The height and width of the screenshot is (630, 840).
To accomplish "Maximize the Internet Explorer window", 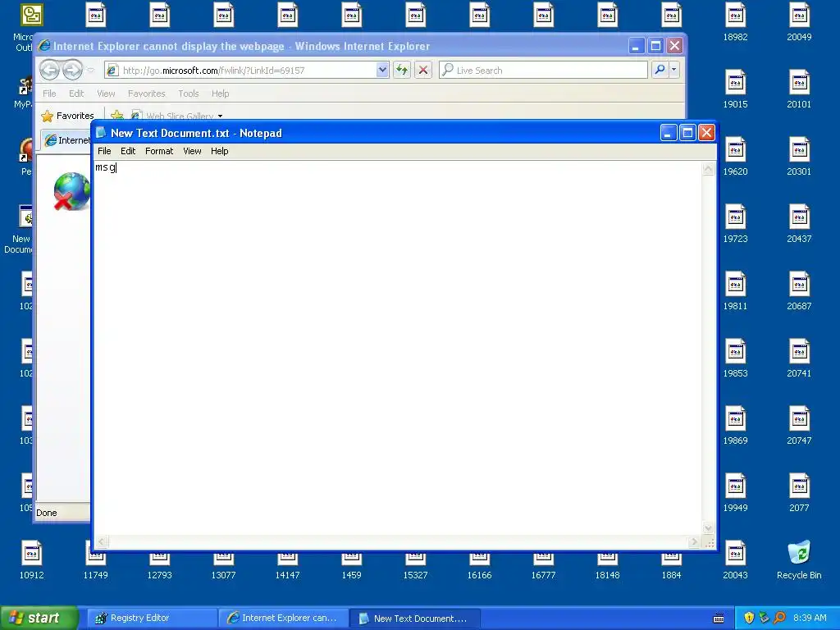I will (x=655, y=46).
